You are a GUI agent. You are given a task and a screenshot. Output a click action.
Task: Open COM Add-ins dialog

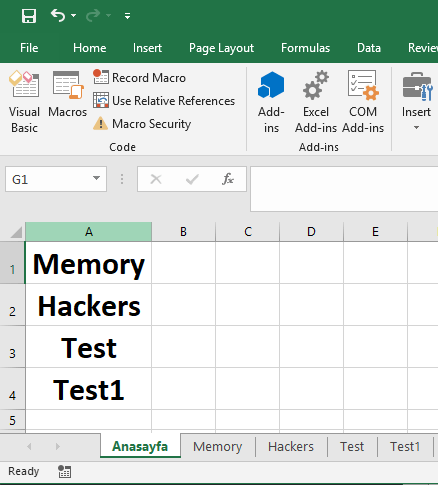point(363,102)
